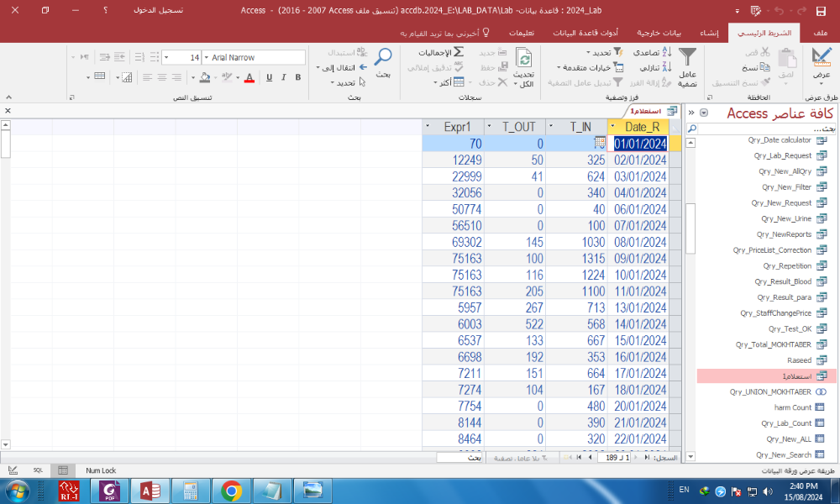
Task: Collapse navigation pane with double chevron
Action: (691, 113)
